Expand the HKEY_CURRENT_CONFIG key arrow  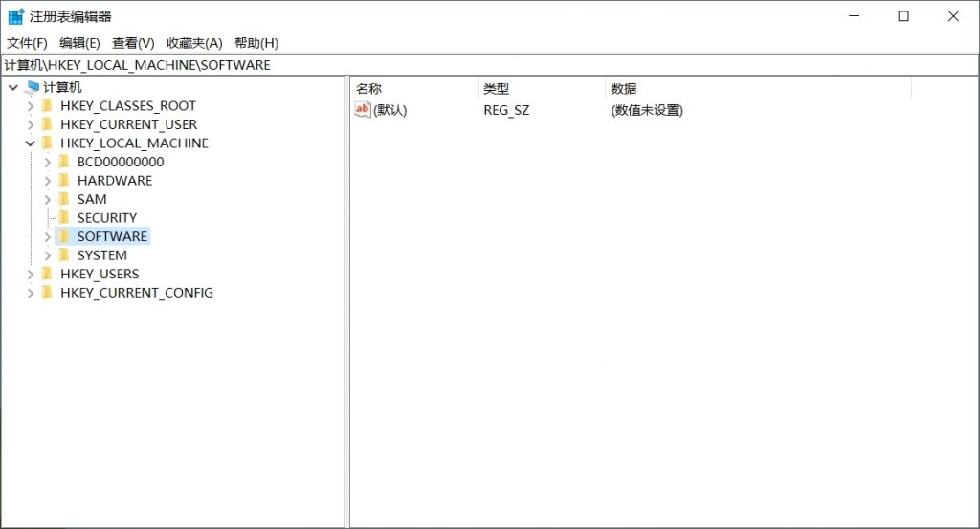(31, 294)
